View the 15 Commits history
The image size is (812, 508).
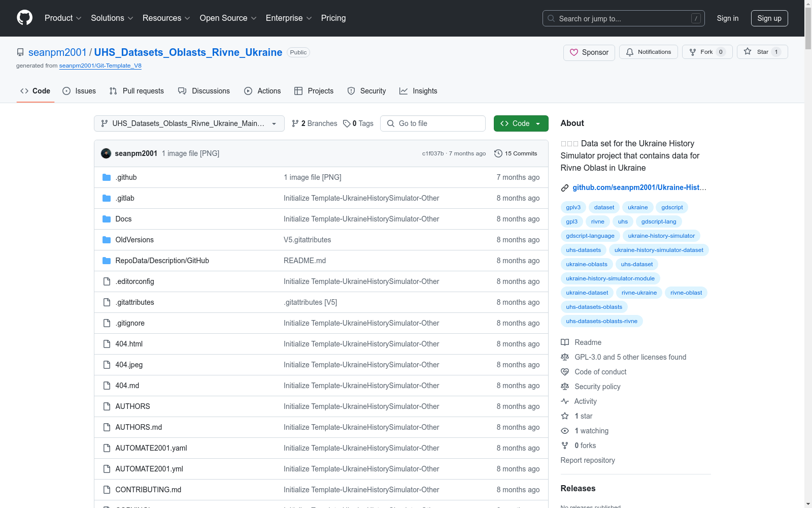(x=516, y=153)
